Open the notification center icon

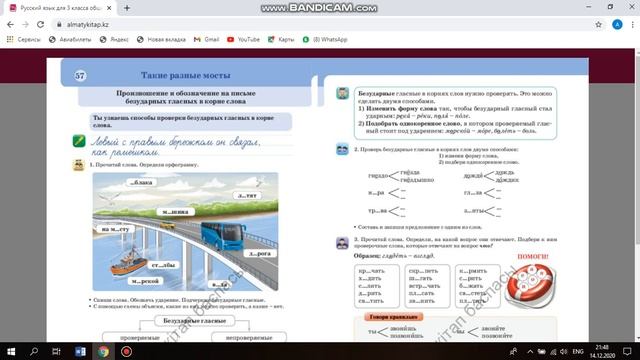tap(627, 351)
